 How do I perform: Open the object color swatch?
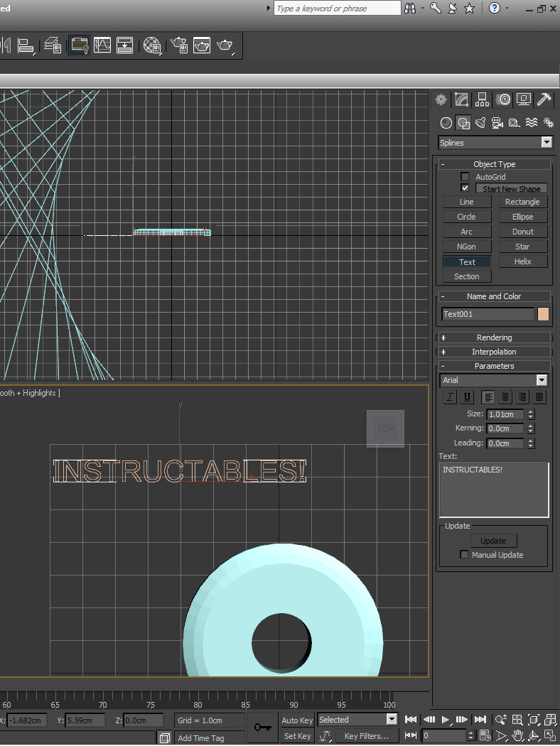pyautogui.click(x=543, y=314)
